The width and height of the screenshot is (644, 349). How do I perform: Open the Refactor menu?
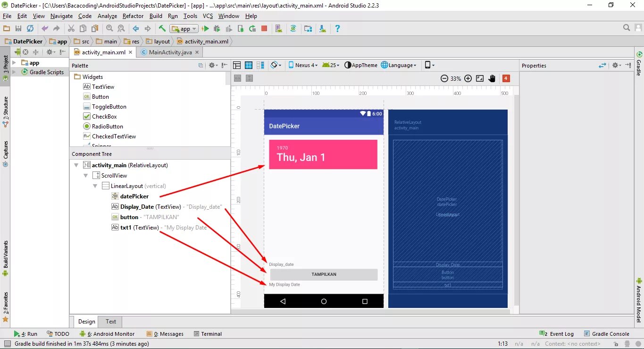click(133, 16)
